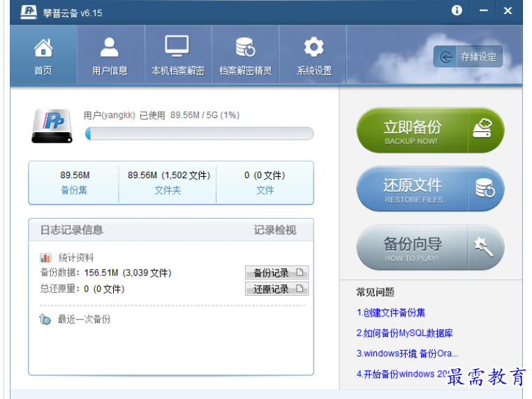Click the info icon in title bar
This screenshot has height=399, width=532.
pyautogui.click(x=457, y=10)
